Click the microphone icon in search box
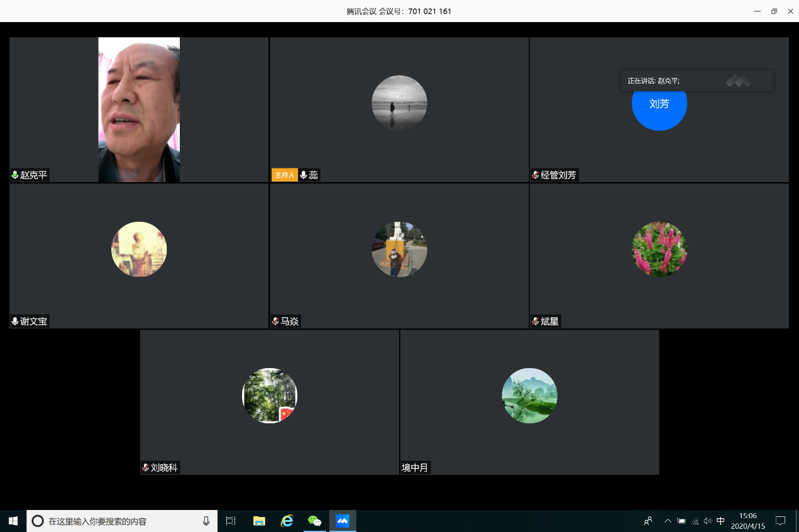Viewport: 799px width, 532px height. pos(206,521)
